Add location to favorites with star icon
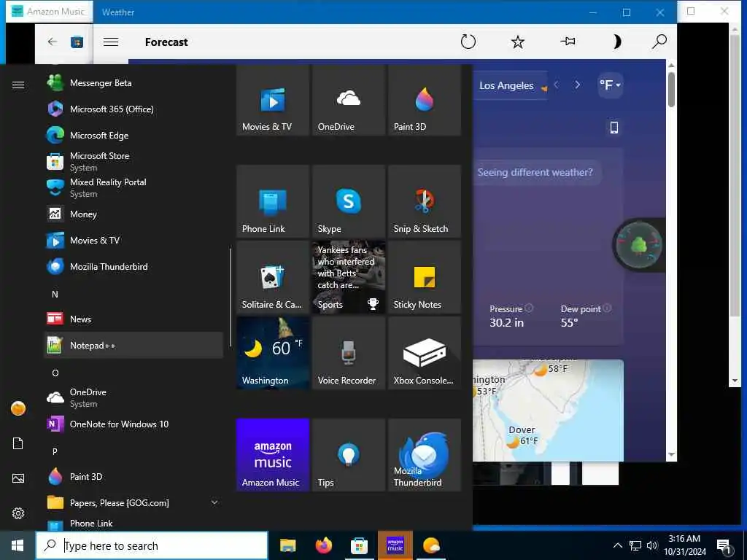 pos(518,42)
